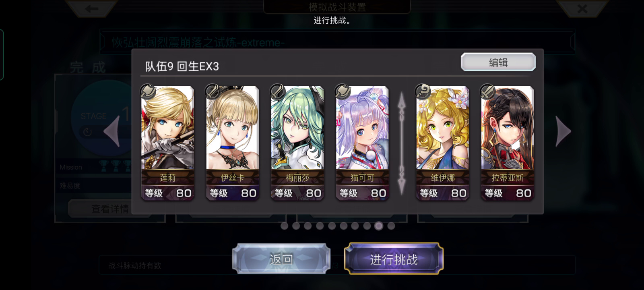Close the screen with the top-right X
644x290 pixels.
click(x=582, y=8)
